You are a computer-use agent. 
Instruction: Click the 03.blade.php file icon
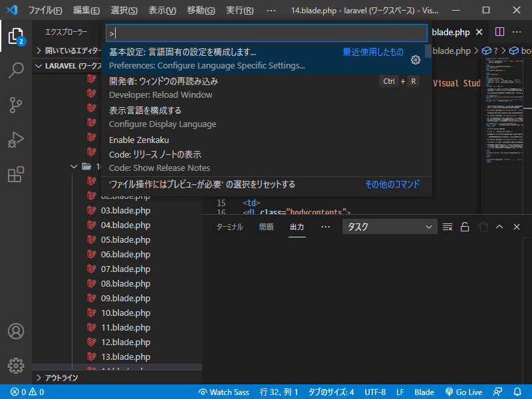pyautogui.click(x=92, y=210)
